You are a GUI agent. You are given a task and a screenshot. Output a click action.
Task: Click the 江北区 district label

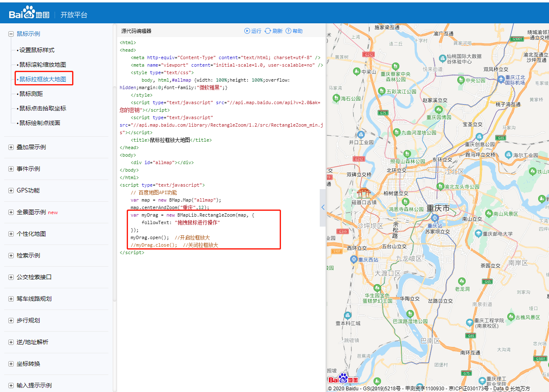tap(454, 171)
